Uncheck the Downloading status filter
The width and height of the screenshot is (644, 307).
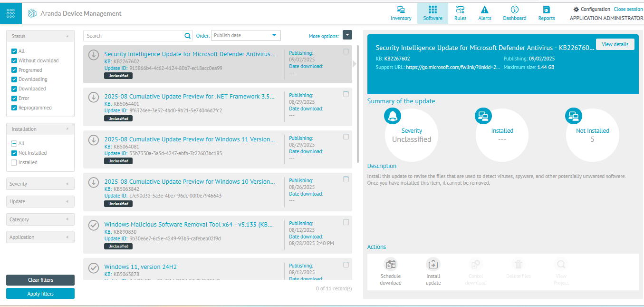pos(14,79)
